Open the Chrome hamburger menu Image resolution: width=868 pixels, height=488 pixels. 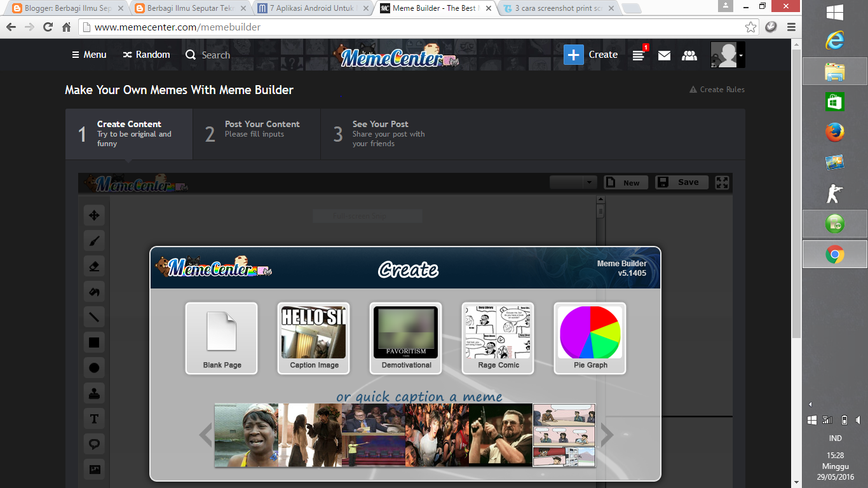tap(791, 27)
